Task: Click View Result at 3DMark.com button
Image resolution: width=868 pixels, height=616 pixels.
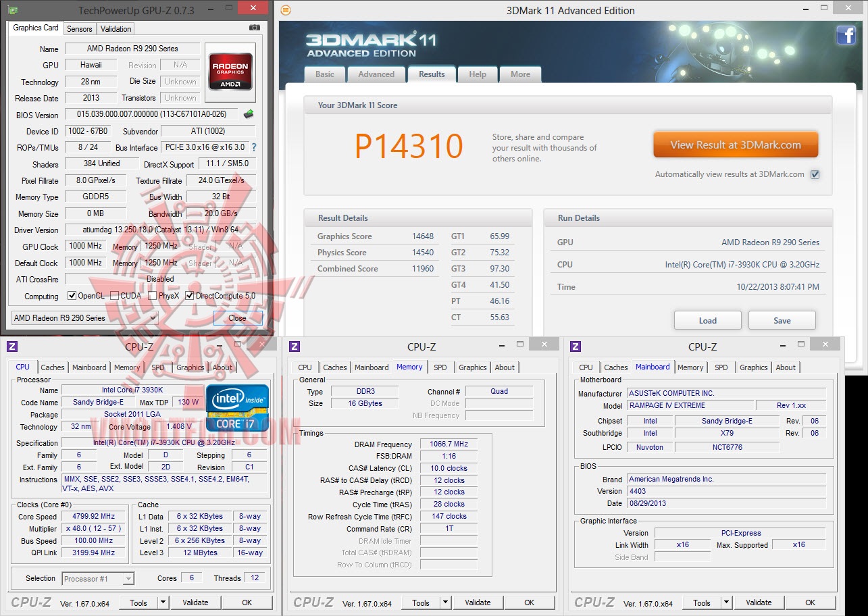Action: (736, 145)
